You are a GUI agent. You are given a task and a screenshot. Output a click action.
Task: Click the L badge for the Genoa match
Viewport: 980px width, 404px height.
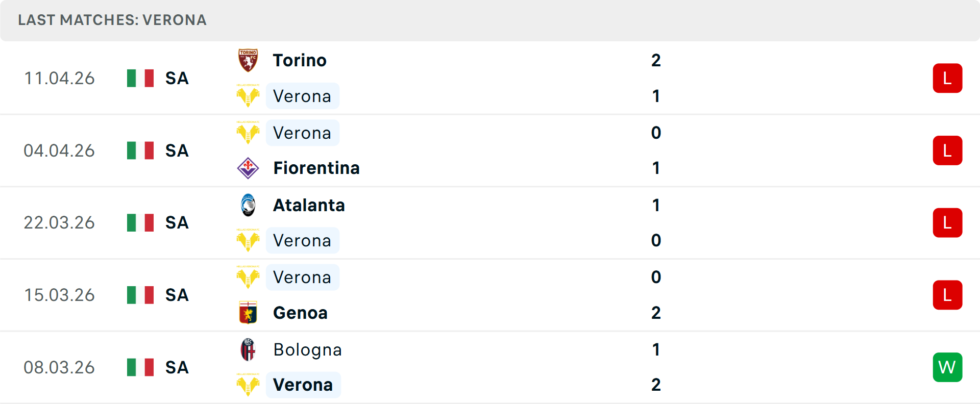click(x=947, y=295)
